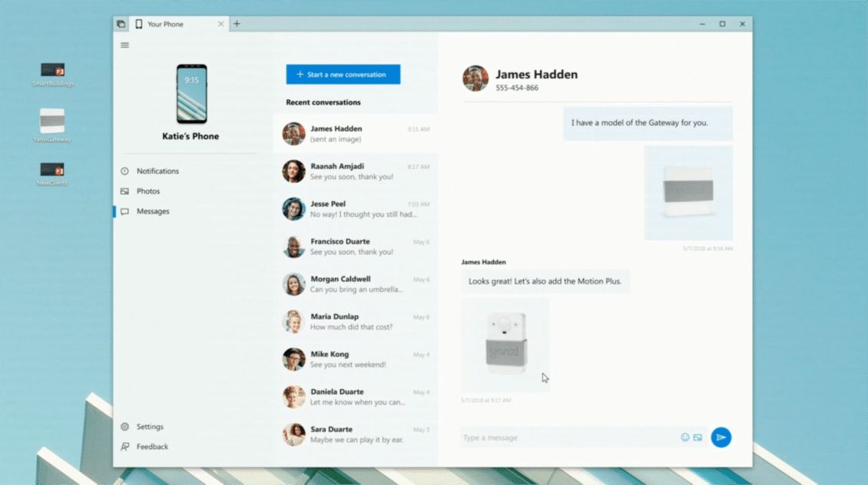Open SmartBuildings PowerPoint file on desktop
868x485 pixels.
52,74
